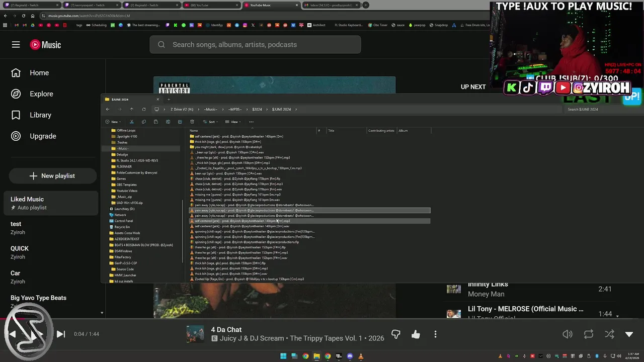Image resolution: width=644 pixels, height=362 pixels.
Task: Open the Windows Start menu
Action: 283,356
